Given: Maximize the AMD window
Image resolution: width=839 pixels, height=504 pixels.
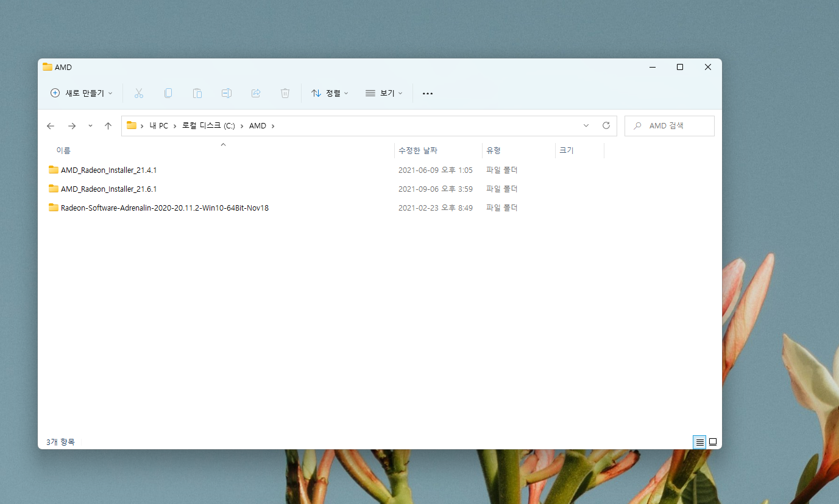Looking at the screenshot, I should coord(680,67).
